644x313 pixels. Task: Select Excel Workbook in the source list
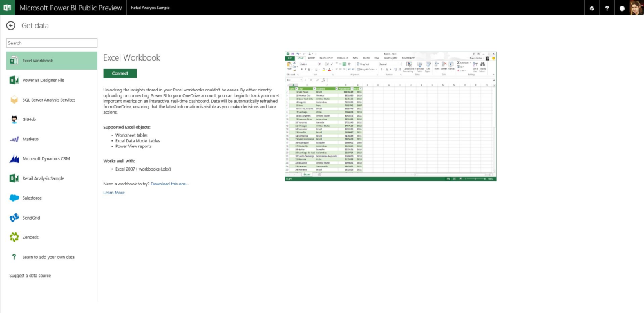(x=52, y=61)
